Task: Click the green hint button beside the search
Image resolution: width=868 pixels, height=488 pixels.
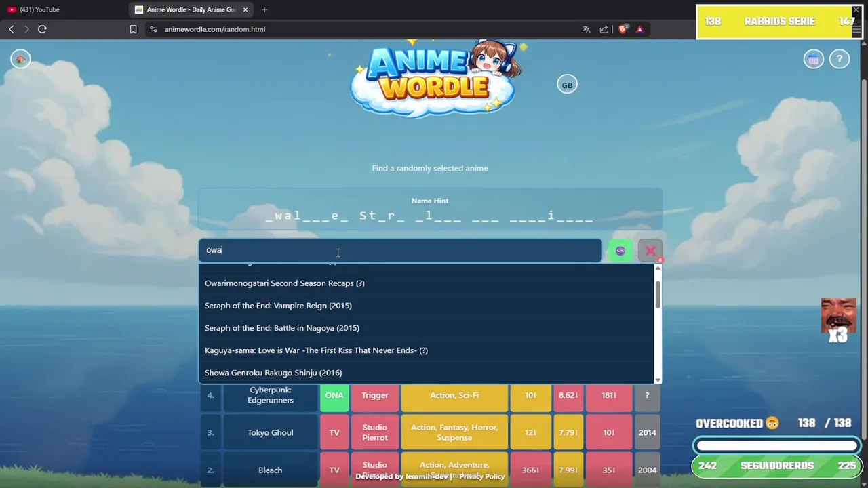Action: (620, 251)
